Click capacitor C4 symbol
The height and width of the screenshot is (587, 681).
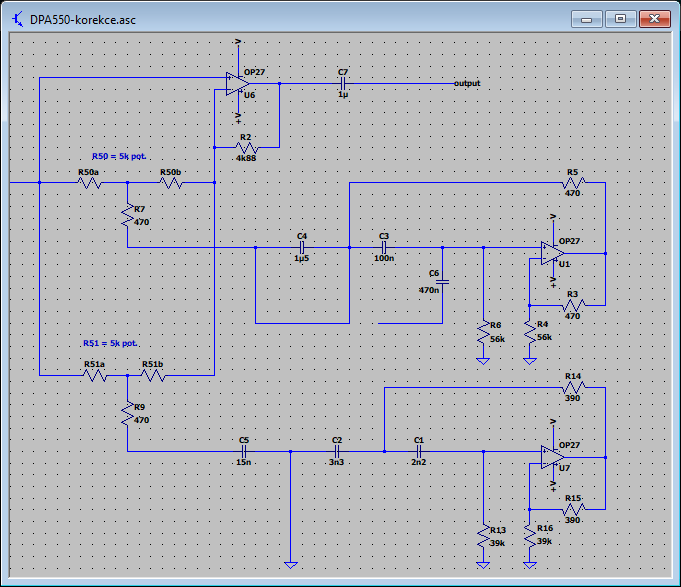point(302,247)
